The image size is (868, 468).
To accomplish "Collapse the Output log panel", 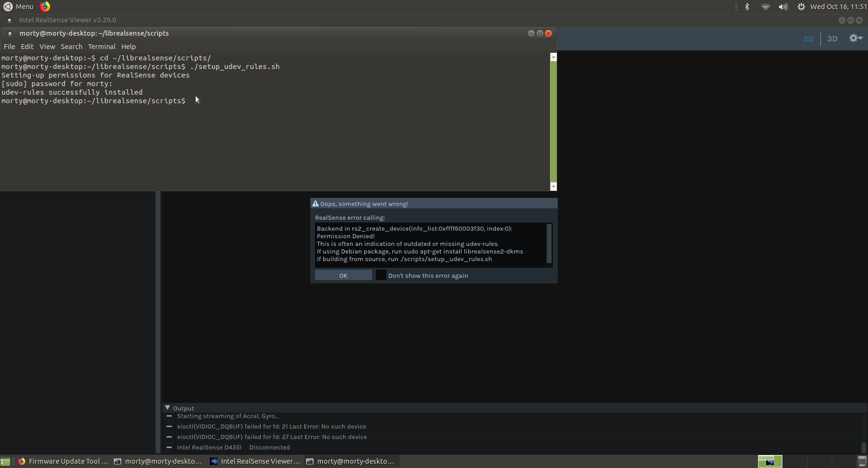I will click(x=168, y=408).
